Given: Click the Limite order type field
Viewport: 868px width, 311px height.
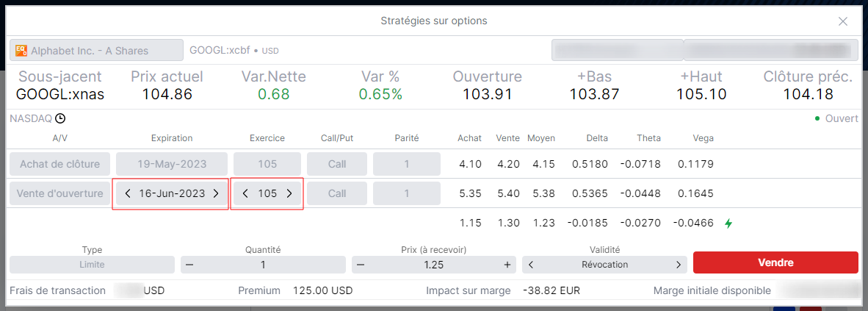Looking at the screenshot, I should 92,265.
